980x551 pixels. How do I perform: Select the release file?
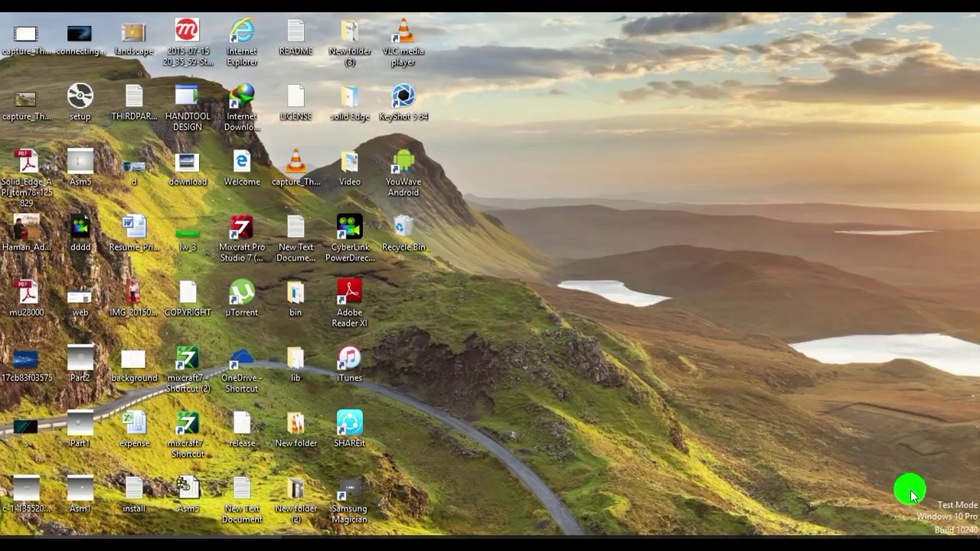tap(241, 429)
